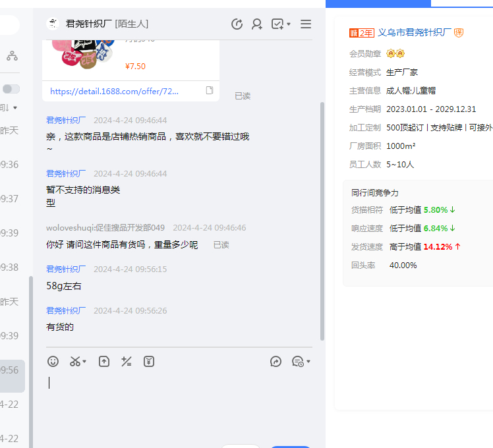Click the scissors screenshot tool
Screen dimensions: 493x448
pyautogui.click(x=74, y=361)
